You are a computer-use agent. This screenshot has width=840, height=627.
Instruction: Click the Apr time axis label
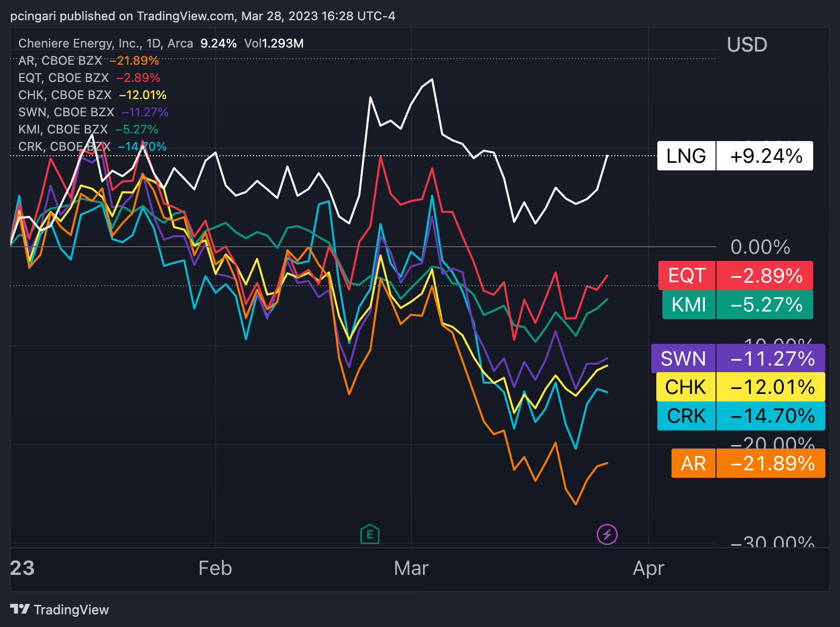click(648, 568)
